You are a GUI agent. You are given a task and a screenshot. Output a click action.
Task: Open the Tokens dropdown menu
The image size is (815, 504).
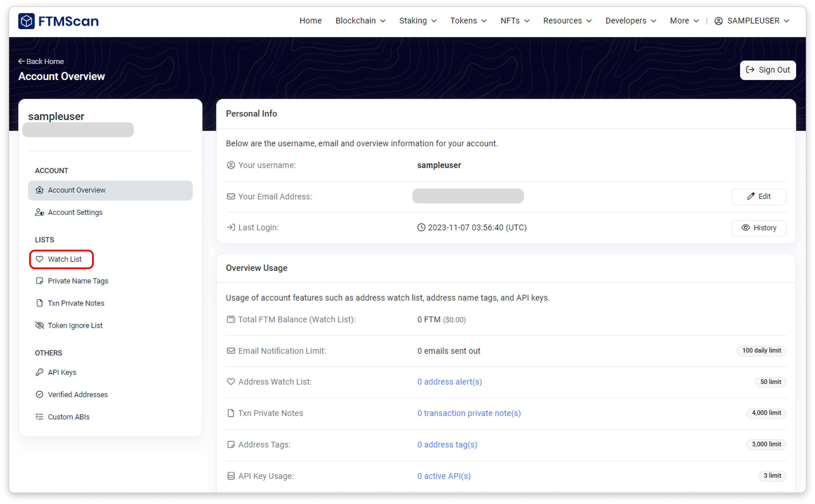pyautogui.click(x=468, y=21)
